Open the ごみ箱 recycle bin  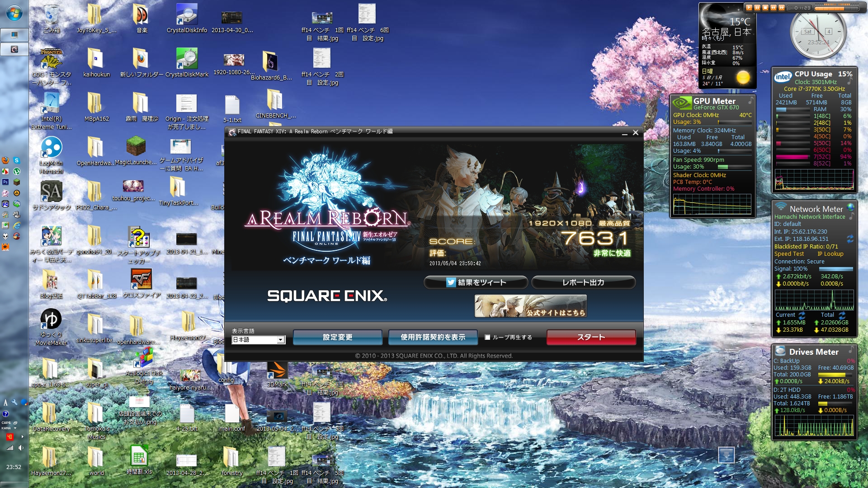pyautogui.click(x=52, y=19)
